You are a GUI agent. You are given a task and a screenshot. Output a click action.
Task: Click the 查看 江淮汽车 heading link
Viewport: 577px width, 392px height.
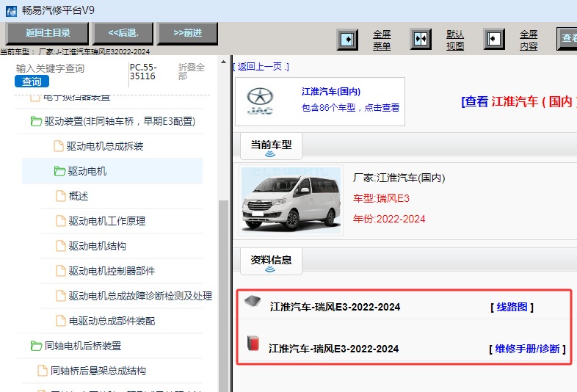[x=519, y=101]
